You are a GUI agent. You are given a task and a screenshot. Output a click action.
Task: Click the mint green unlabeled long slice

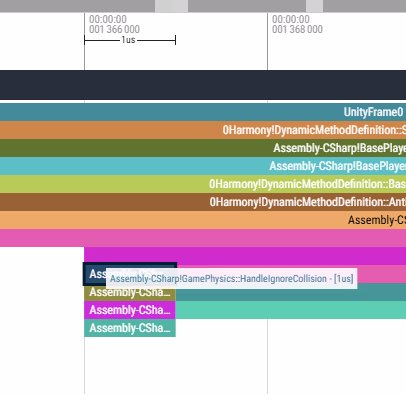coord(291,310)
